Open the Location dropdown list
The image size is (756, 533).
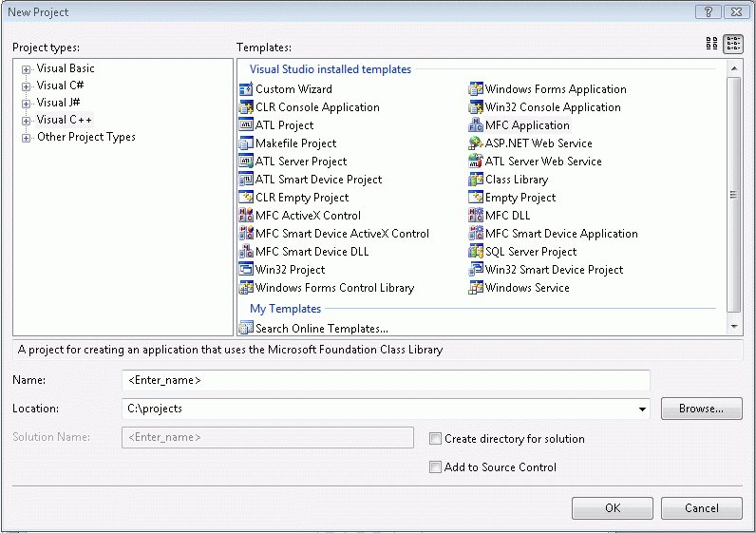[642, 409]
